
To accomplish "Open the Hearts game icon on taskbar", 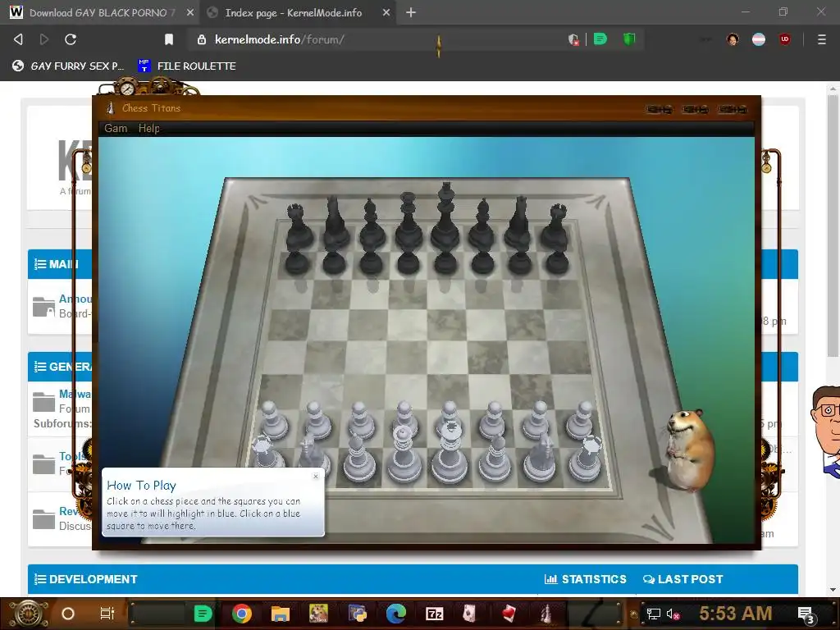I will (x=509, y=614).
